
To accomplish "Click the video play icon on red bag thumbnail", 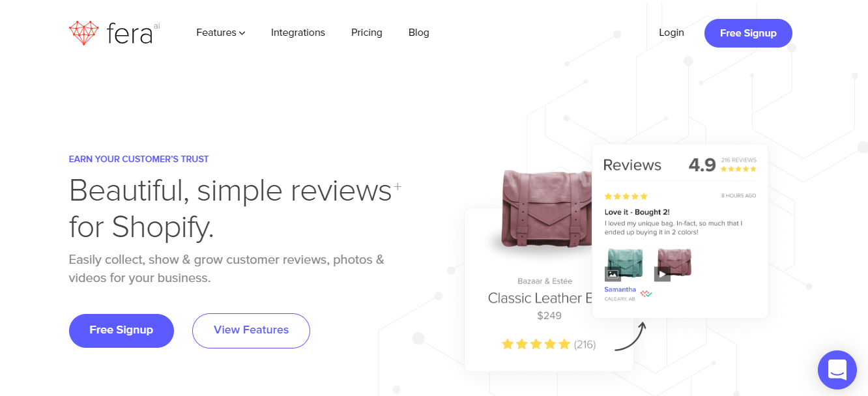I will pos(662,274).
